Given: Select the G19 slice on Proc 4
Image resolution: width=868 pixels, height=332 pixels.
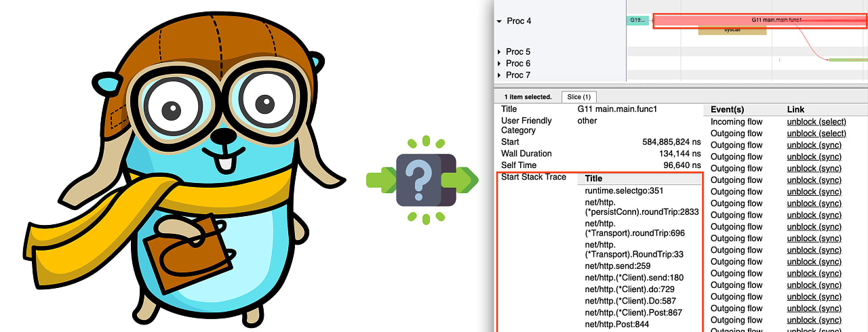Looking at the screenshot, I should click(x=638, y=20).
